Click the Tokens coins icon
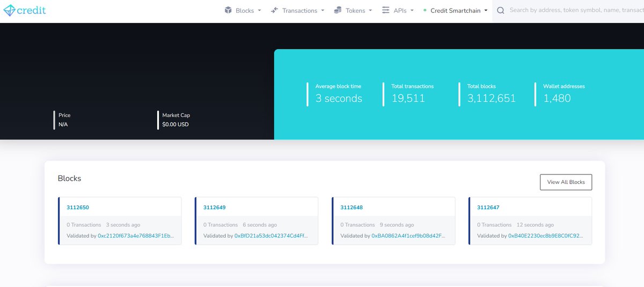 [x=338, y=10]
